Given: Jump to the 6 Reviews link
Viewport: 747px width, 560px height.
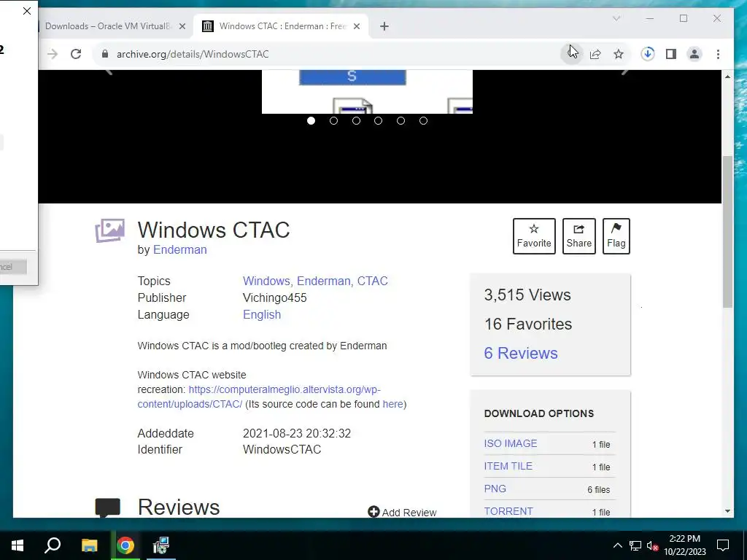Looking at the screenshot, I should (x=521, y=353).
